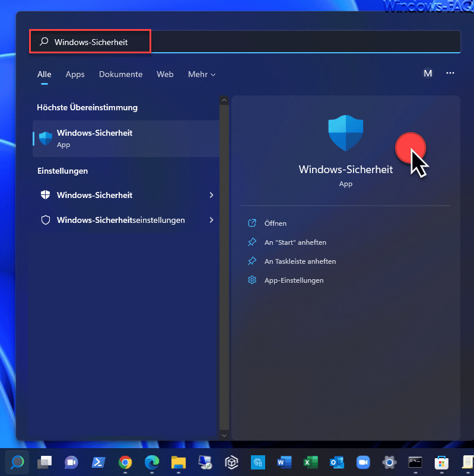This screenshot has width=474, height=476.
Task: Click the Öffnen open-in-window icon
Action: pyautogui.click(x=252, y=223)
